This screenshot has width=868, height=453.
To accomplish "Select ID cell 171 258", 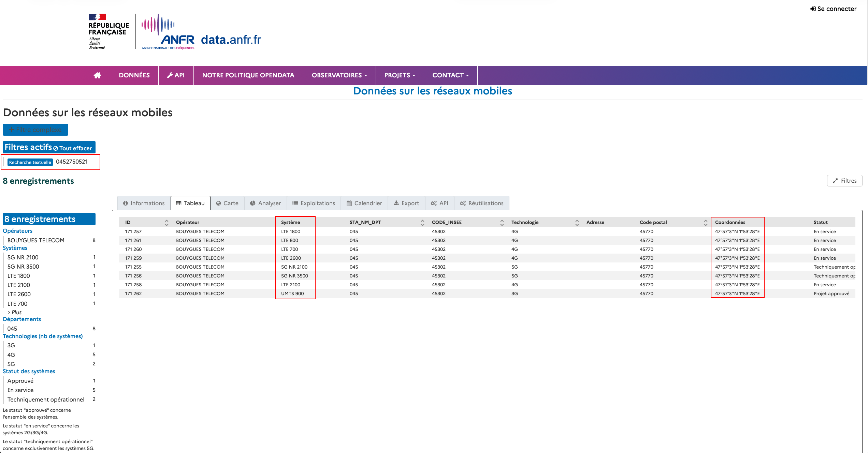I will 133,285.
